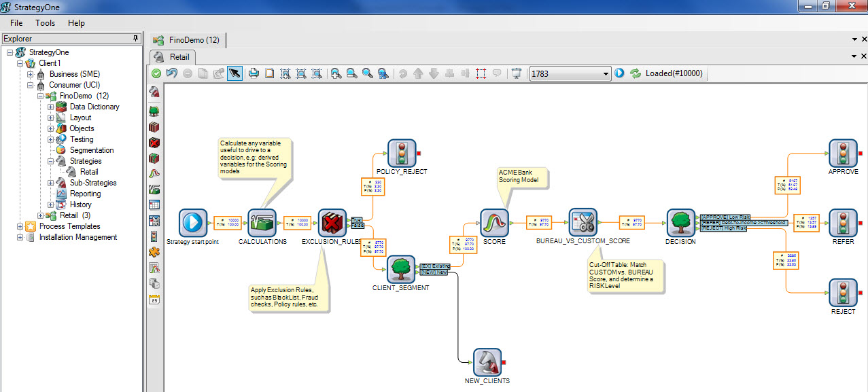Pick the calendar tool in side palette
The width and height of the screenshot is (868, 392).
(x=154, y=299)
